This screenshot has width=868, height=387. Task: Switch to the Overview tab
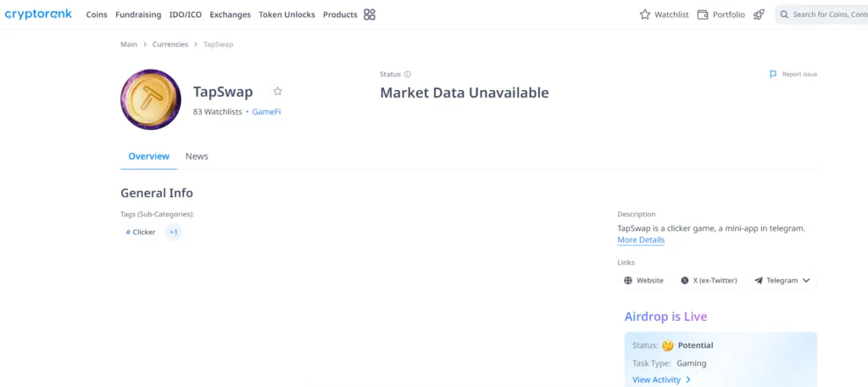point(149,156)
